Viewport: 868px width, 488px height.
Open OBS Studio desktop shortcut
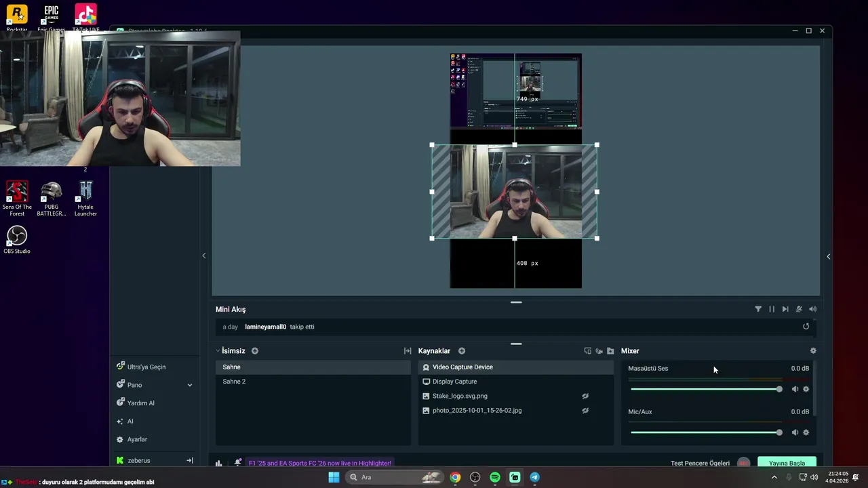(x=17, y=240)
